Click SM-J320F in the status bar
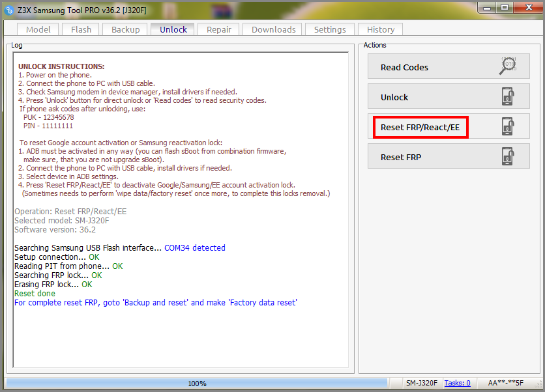545x392 pixels. [422, 383]
